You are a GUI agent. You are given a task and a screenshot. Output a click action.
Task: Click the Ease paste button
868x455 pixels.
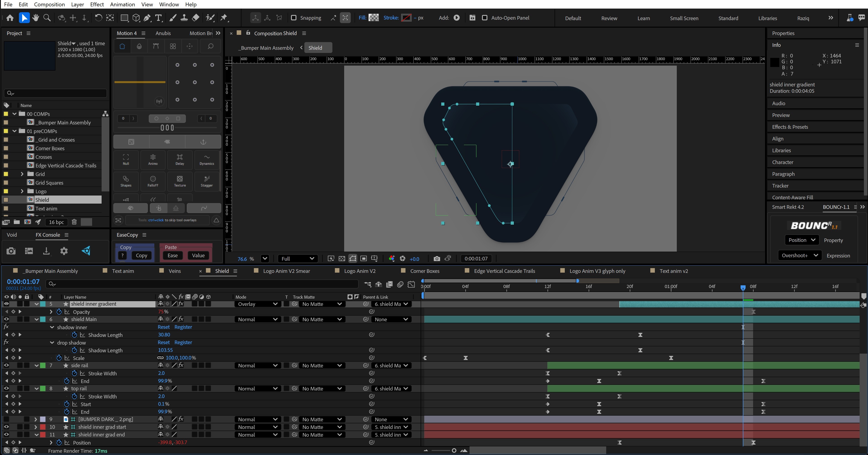pos(172,255)
